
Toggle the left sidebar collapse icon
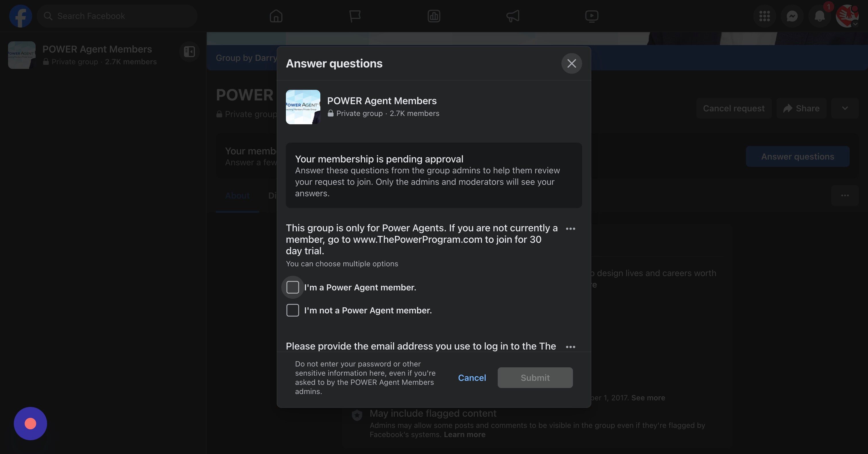(x=189, y=52)
